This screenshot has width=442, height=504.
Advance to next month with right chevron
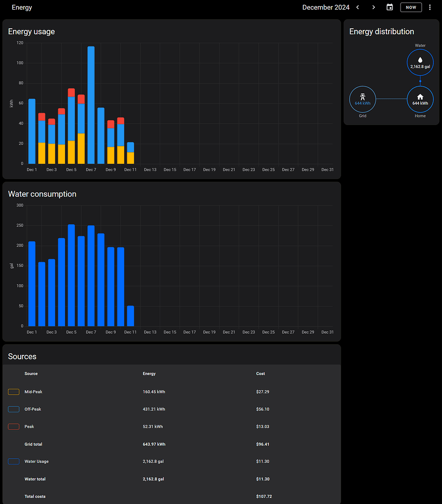pyautogui.click(x=373, y=8)
